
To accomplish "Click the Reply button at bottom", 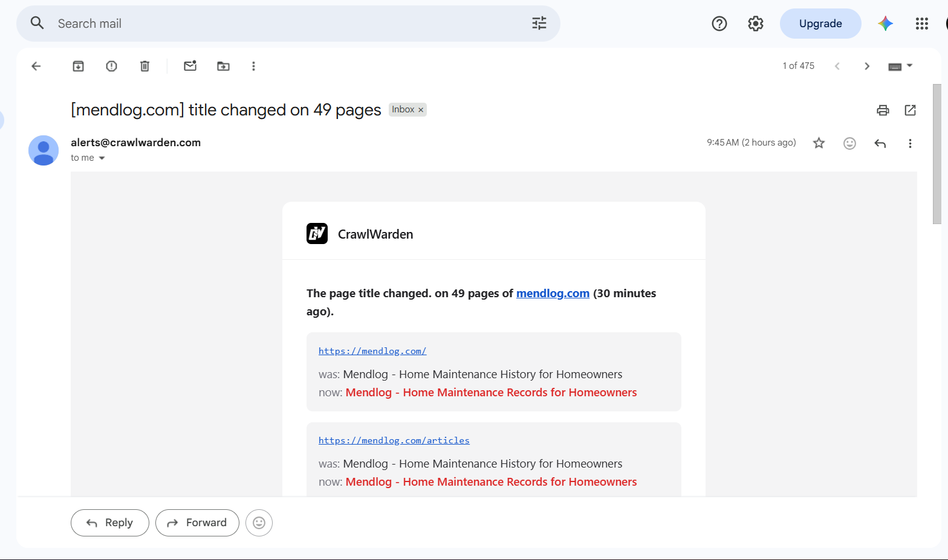I will point(110,523).
